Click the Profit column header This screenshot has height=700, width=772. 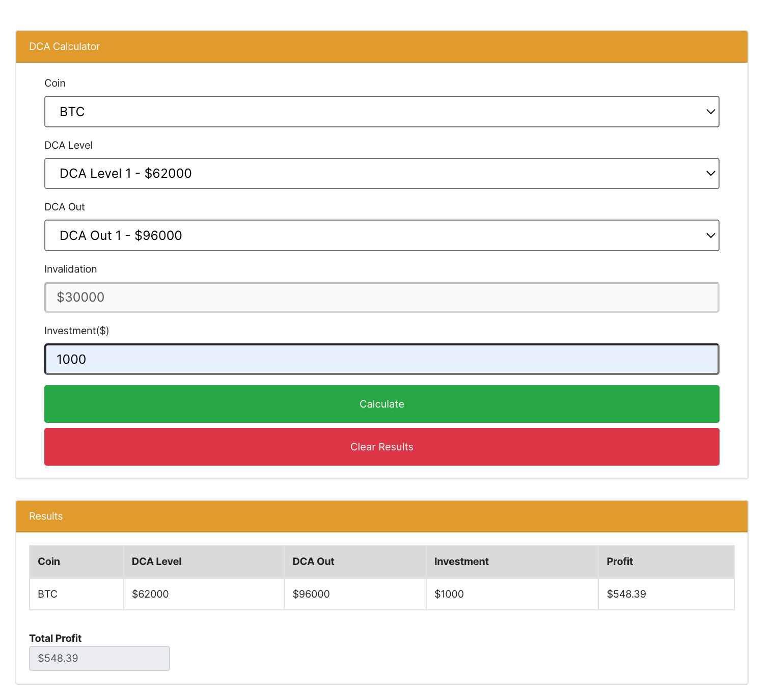(x=666, y=561)
